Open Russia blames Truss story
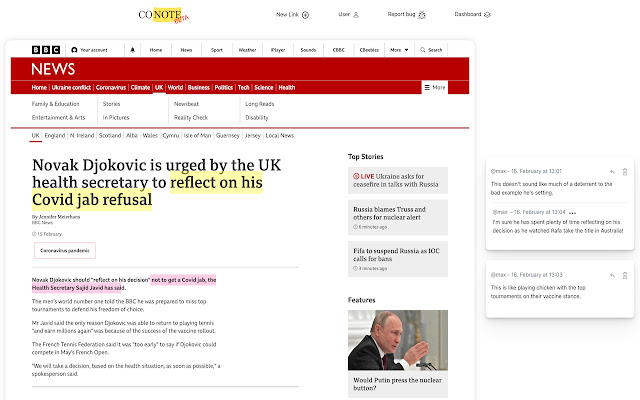Image resolution: width=640 pixels, height=400 pixels. [398, 218]
